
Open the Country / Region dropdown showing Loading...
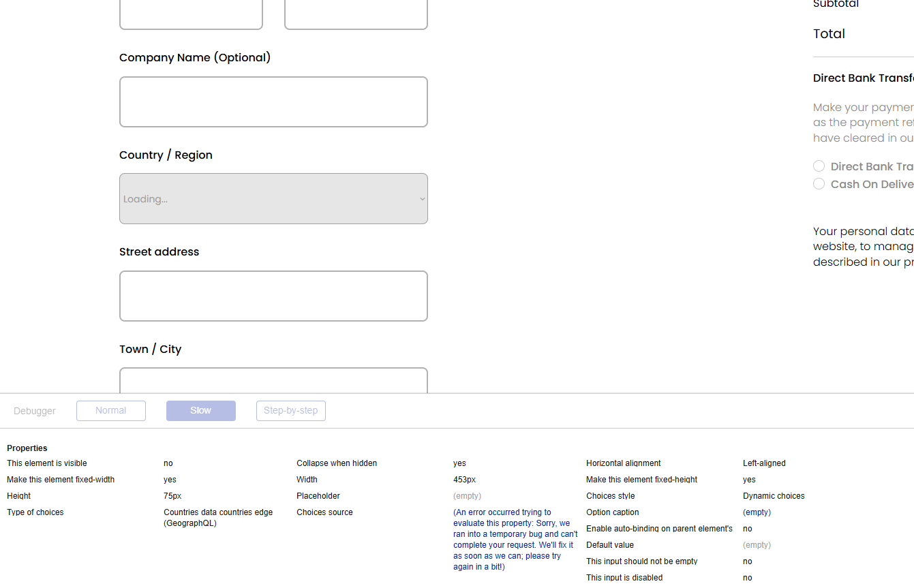coord(273,198)
